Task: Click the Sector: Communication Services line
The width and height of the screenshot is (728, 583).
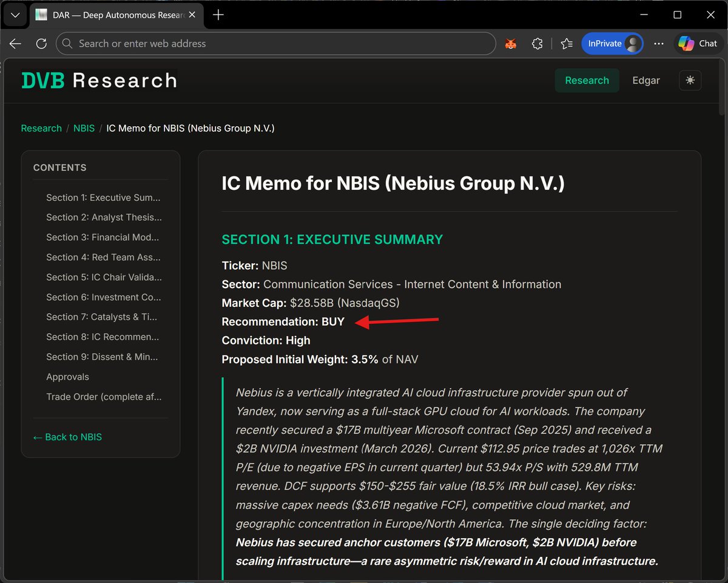Action: [x=391, y=285]
